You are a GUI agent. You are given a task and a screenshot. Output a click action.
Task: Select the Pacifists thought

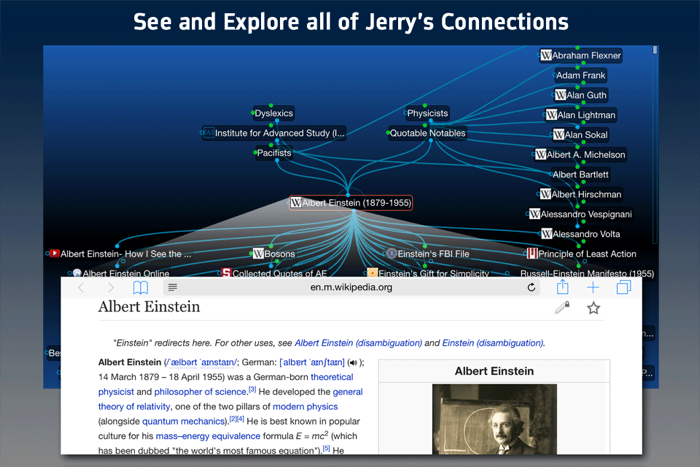(x=274, y=153)
